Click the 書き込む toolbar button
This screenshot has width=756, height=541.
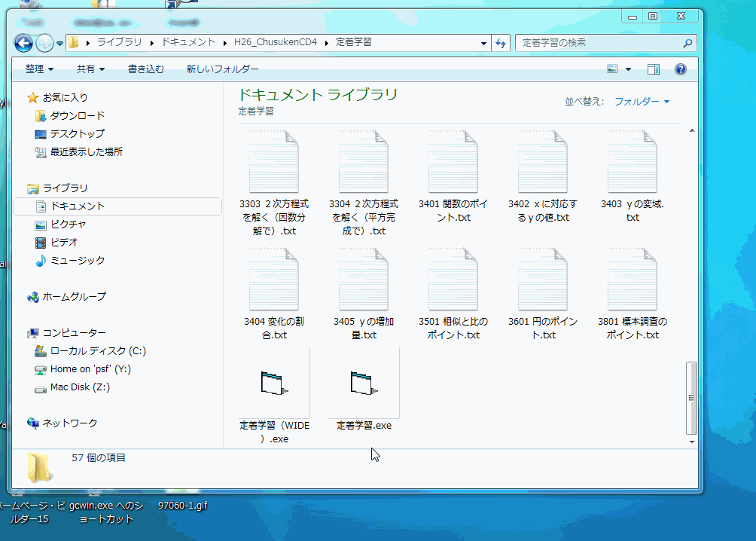pyautogui.click(x=145, y=69)
